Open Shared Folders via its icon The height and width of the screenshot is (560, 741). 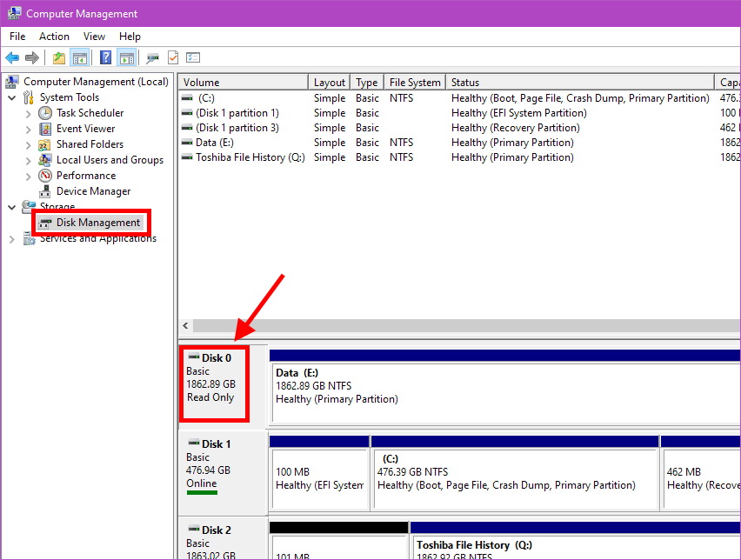click(44, 143)
